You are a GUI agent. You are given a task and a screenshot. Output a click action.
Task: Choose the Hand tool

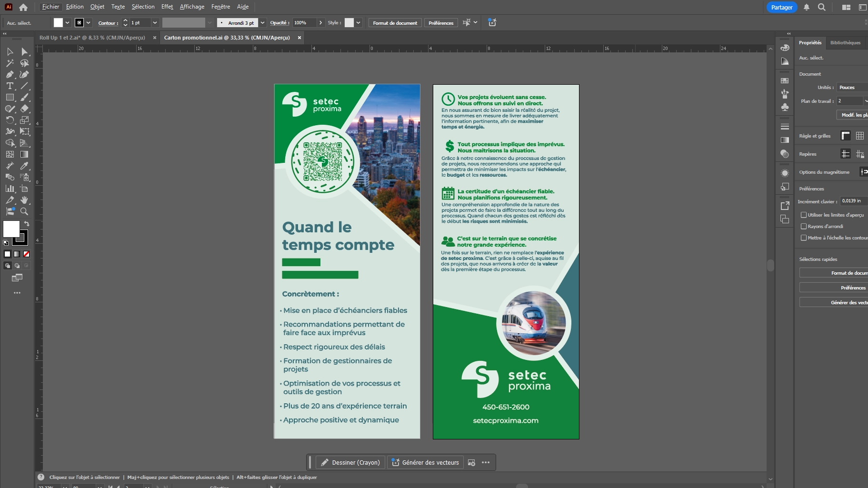[24, 200]
